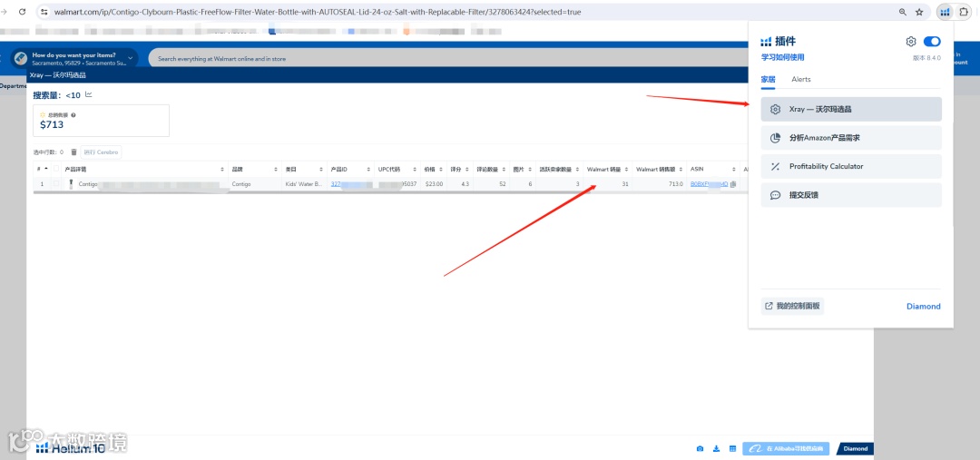
Task: Click the Diamond badge in Xray footer
Action: point(856,449)
